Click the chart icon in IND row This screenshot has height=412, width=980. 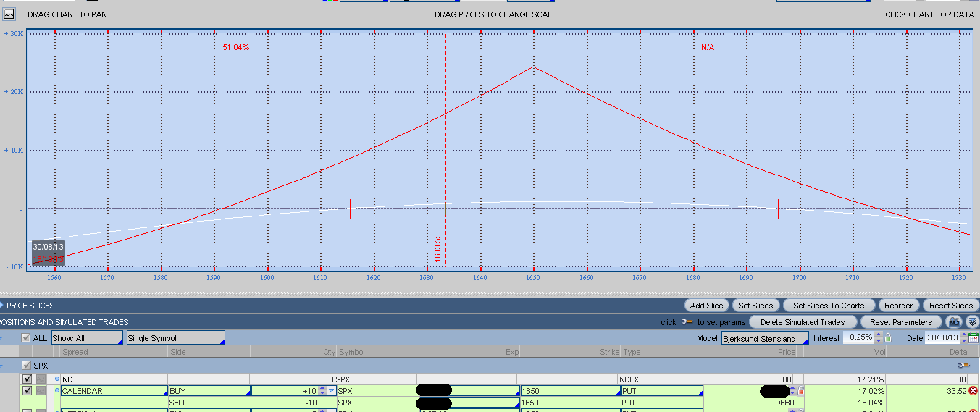click(x=41, y=379)
